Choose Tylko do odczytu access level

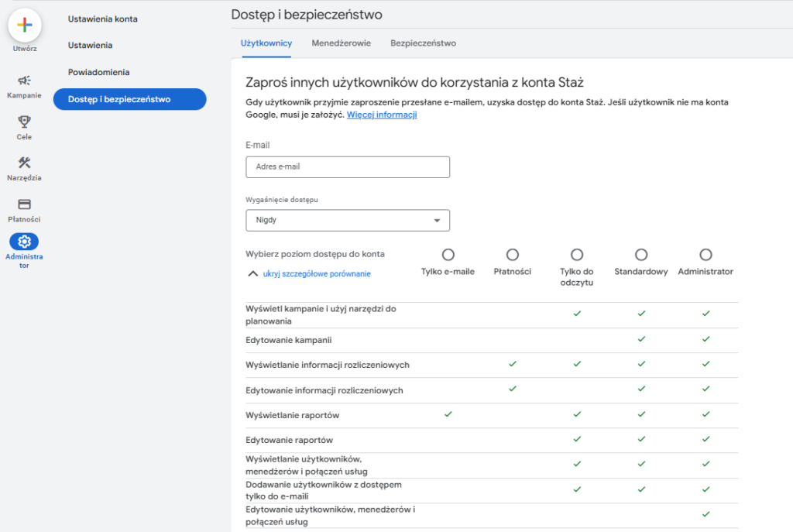577,253
